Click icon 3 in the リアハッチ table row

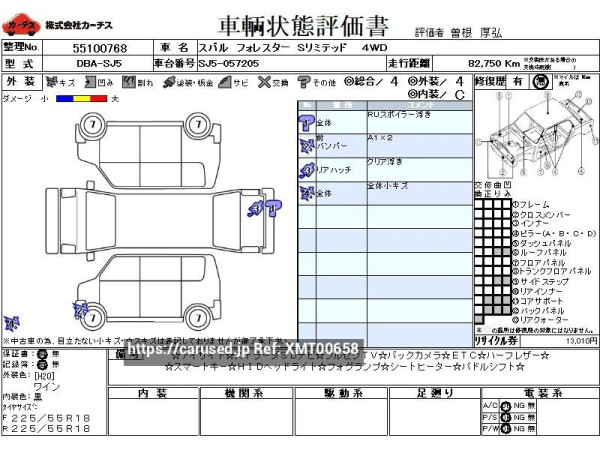307,170
